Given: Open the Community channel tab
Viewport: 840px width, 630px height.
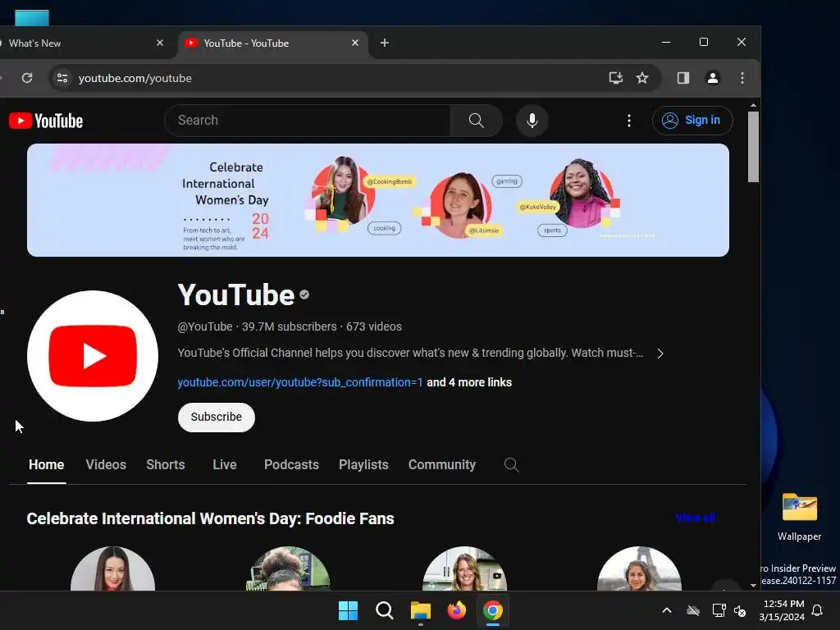Looking at the screenshot, I should coord(442,465).
